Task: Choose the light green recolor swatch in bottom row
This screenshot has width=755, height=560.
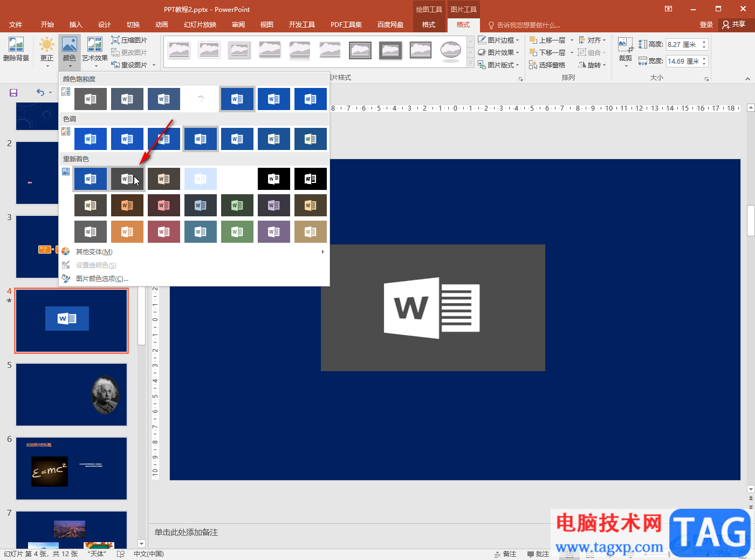Action: pos(237,232)
